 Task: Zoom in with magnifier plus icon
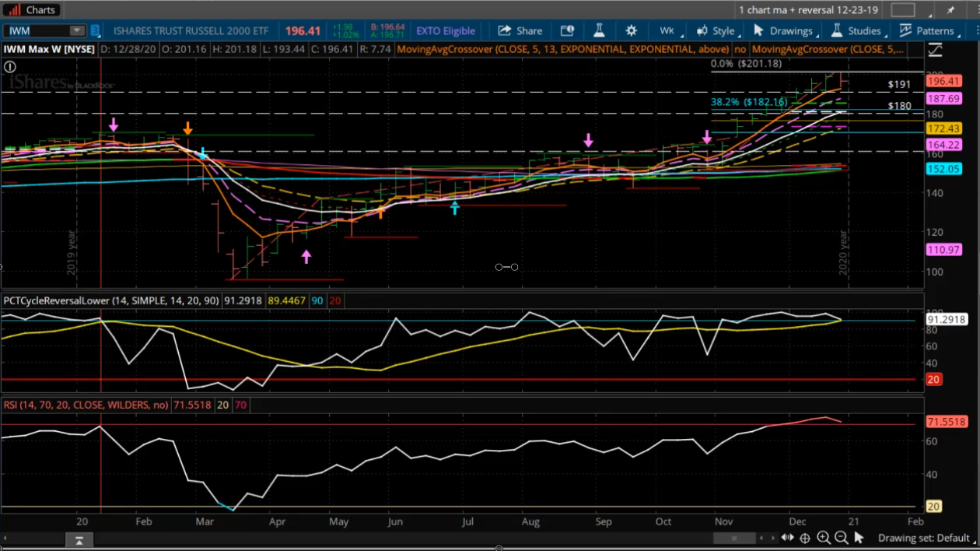(x=824, y=538)
